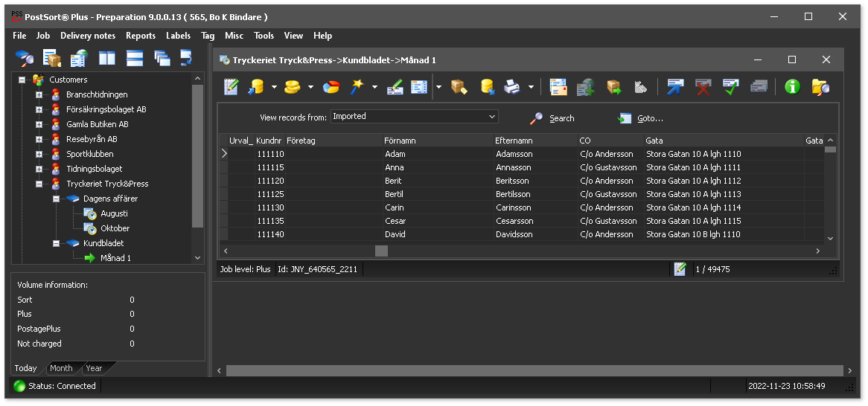This screenshot has height=406, width=868.
Task: Tile windows horizontally icon in main toolbar
Action: 135,57
